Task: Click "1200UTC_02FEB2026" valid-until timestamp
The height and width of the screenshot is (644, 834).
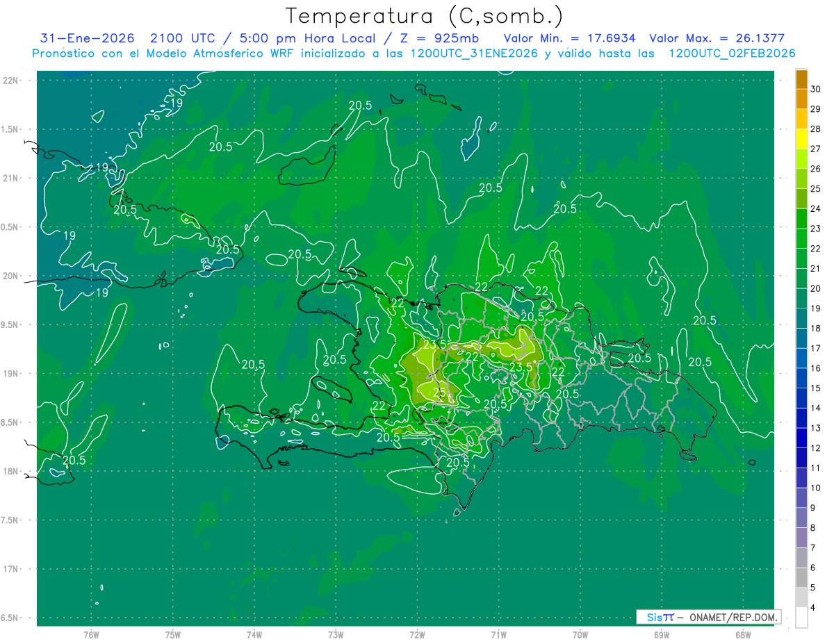Action: [x=731, y=53]
